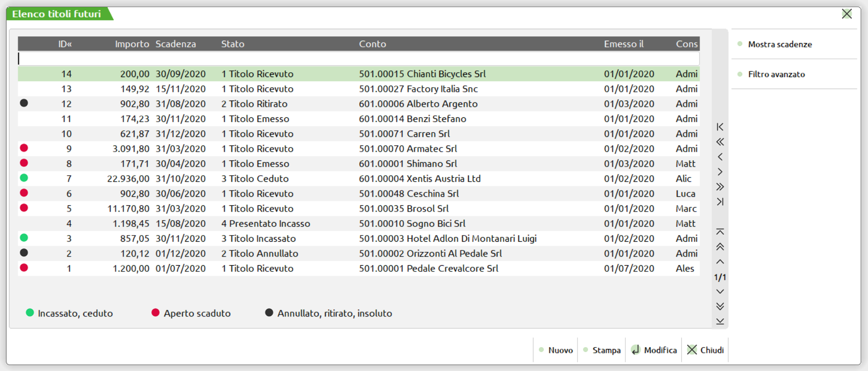Page up using the double up chevron
The width and height of the screenshot is (868, 371).
[720, 247]
